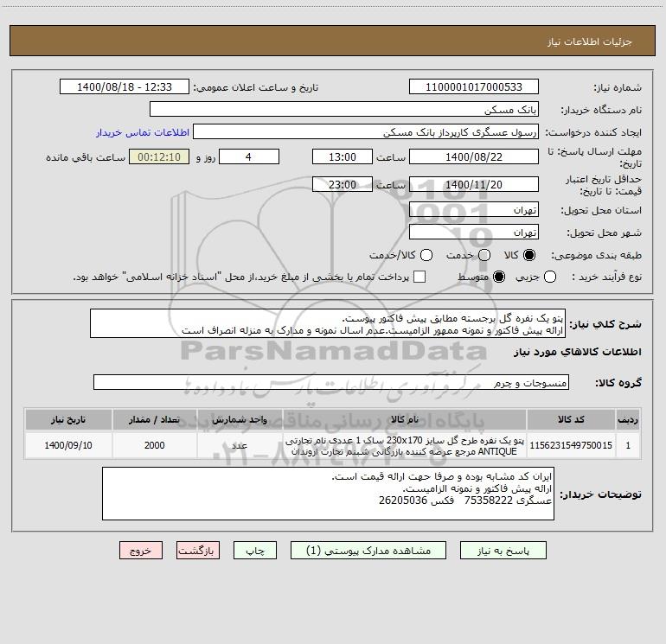Select the کالا radio button
This screenshot has height=644, width=666.
pyautogui.click(x=529, y=255)
